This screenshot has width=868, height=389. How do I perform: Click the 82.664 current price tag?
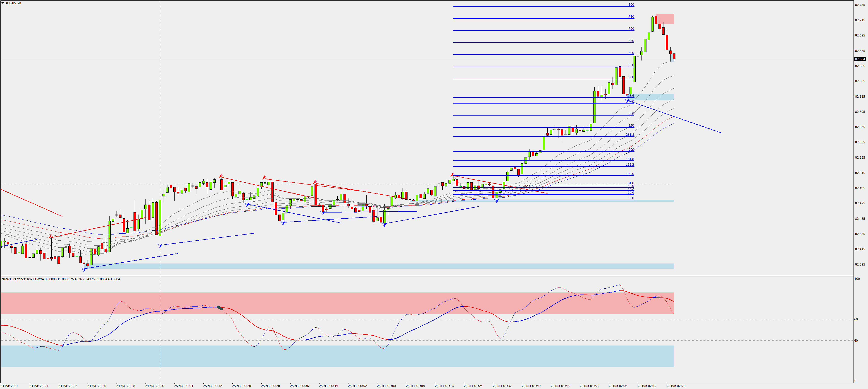[x=860, y=59]
